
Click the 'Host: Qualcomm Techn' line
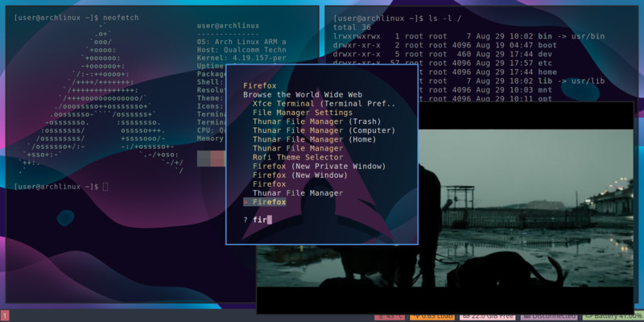coord(242,50)
